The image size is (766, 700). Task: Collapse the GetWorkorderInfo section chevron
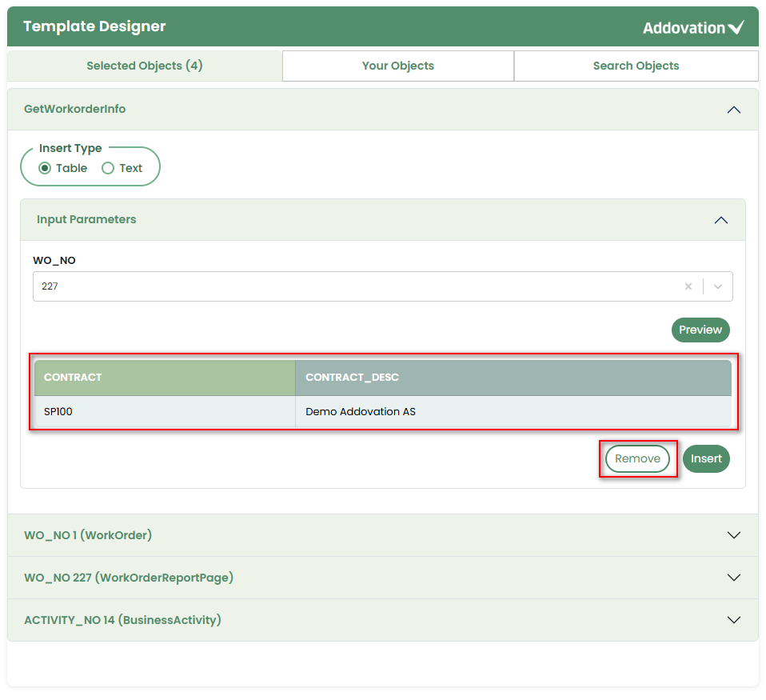pos(733,110)
